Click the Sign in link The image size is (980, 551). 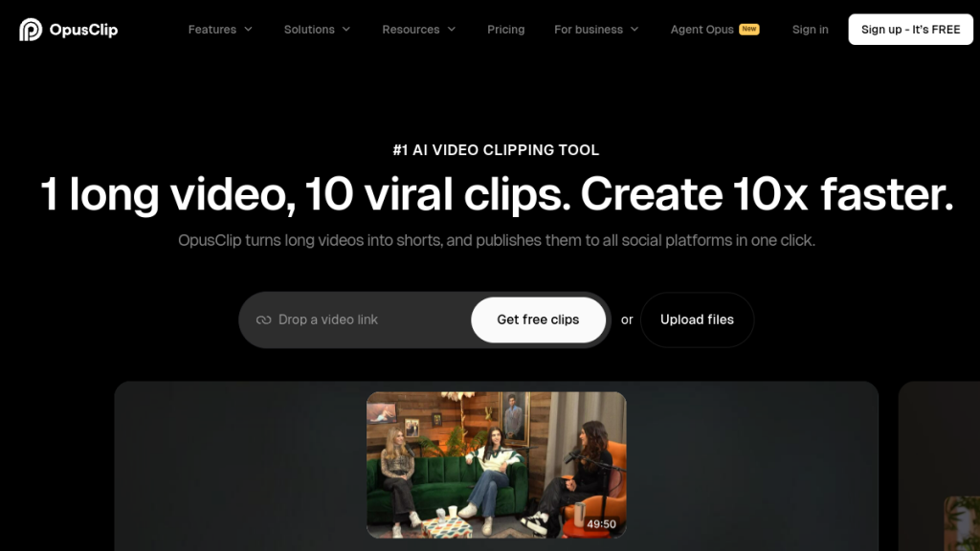pyautogui.click(x=810, y=30)
